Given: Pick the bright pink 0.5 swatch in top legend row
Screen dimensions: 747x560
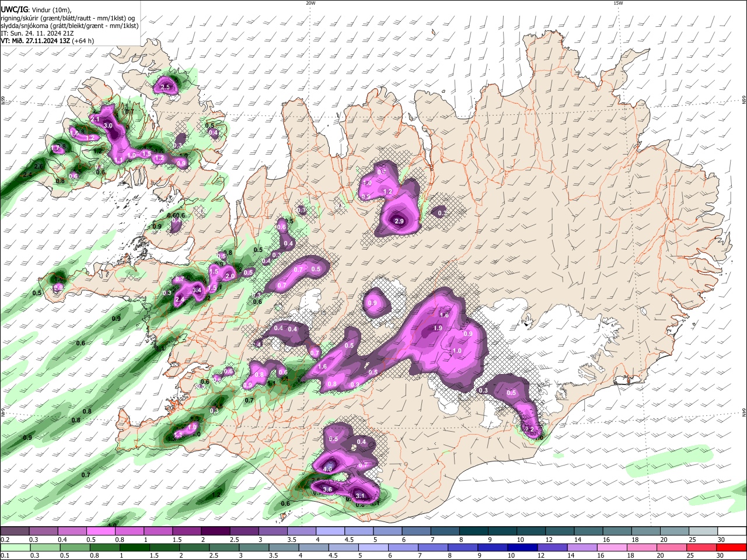Looking at the screenshot, I should tap(100, 531).
